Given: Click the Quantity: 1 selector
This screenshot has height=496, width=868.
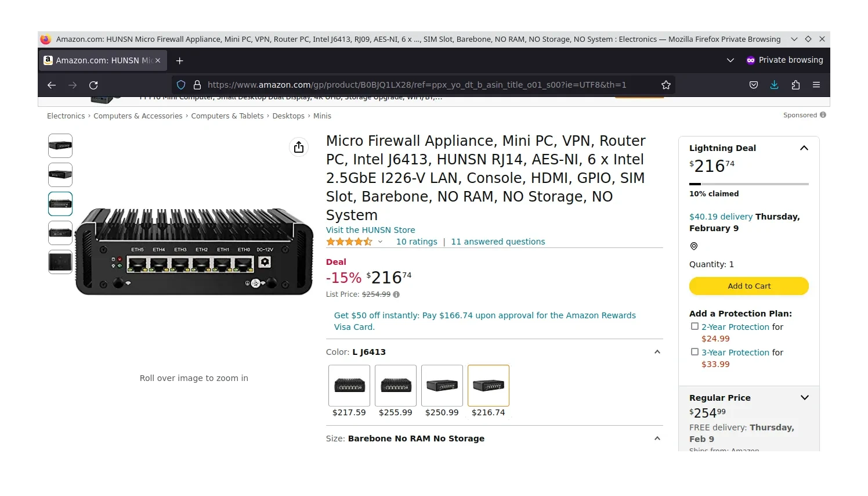Looking at the screenshot, I should click(711, 264).
